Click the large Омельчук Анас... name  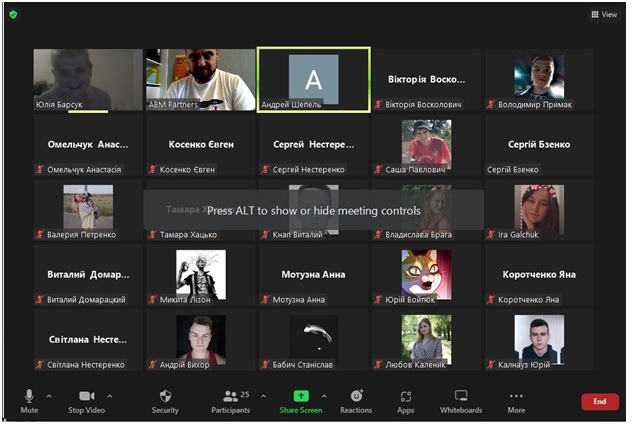(88, 144)
